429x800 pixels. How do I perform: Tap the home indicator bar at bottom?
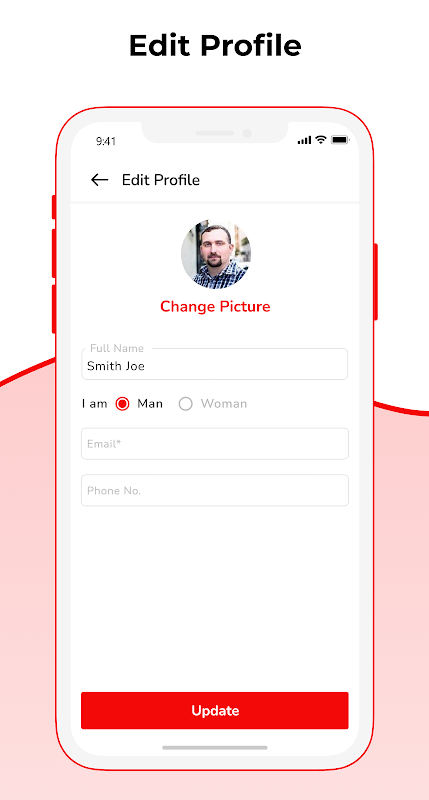(215, 747)
